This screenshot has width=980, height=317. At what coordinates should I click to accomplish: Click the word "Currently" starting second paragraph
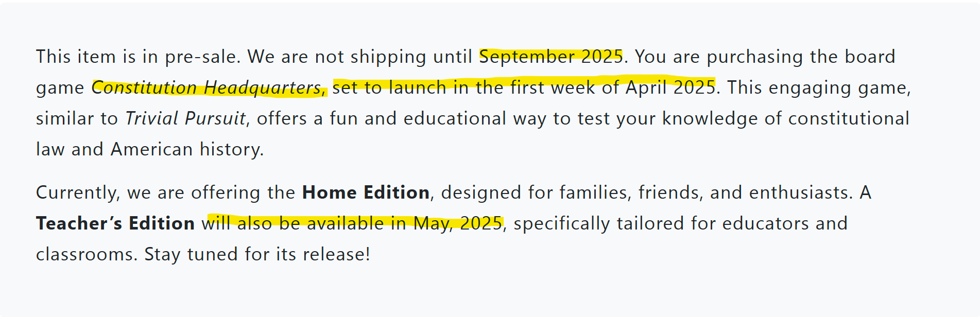[77, 193]
